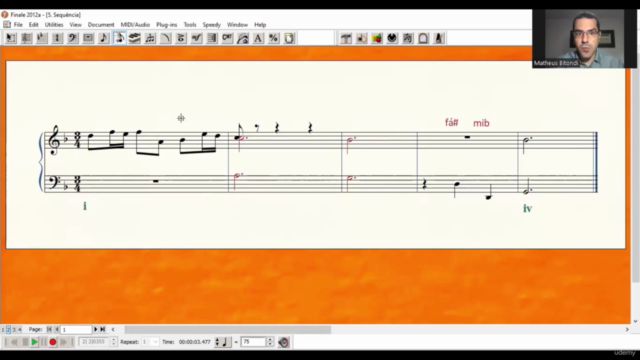Switch to Layer 2

pos(8,329)
